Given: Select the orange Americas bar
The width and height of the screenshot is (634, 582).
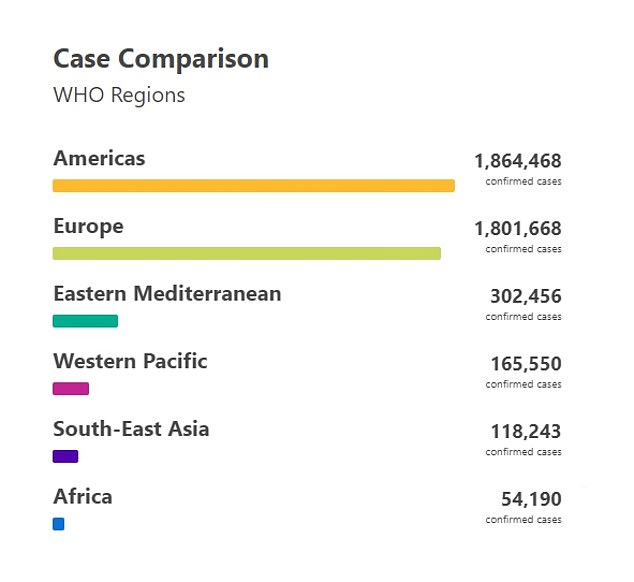Looking at the screenshot, I should tap(253, 186).
